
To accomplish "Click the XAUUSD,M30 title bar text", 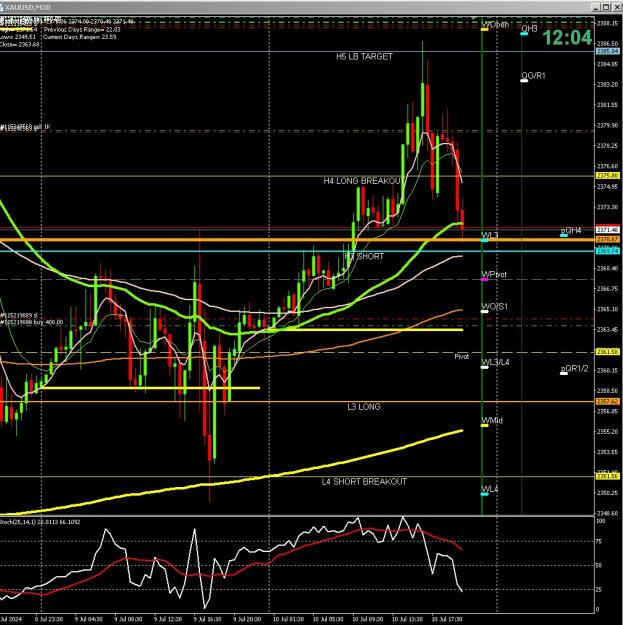I will pos(28,8).
